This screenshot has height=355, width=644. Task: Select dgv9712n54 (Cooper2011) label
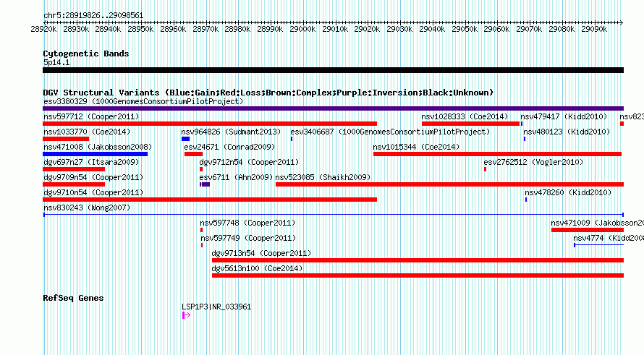pos(249,162)
